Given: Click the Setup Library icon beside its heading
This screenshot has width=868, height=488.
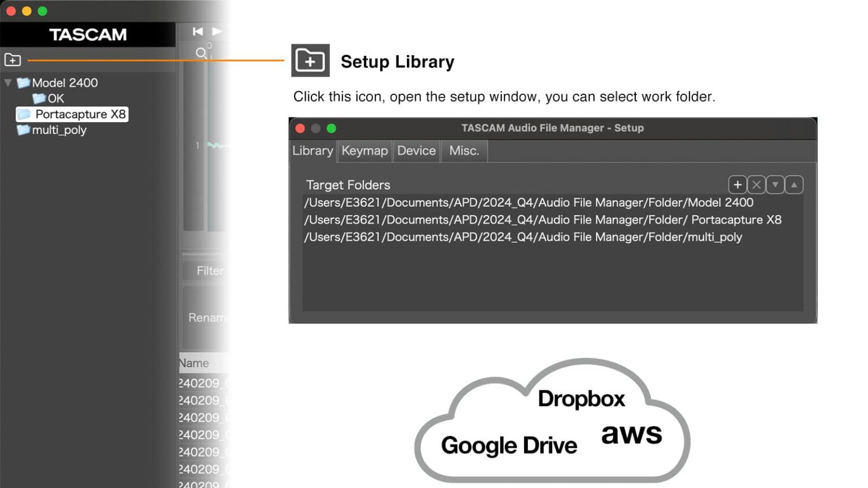Looking at the screenshot, I should 310,61.
